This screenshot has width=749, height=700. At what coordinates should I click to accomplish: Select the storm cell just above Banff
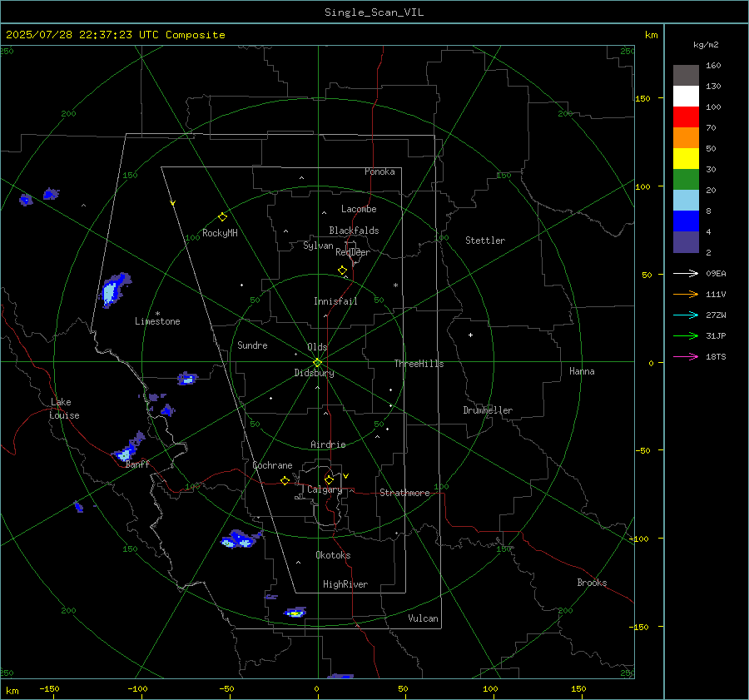click(x=128, y=447)
